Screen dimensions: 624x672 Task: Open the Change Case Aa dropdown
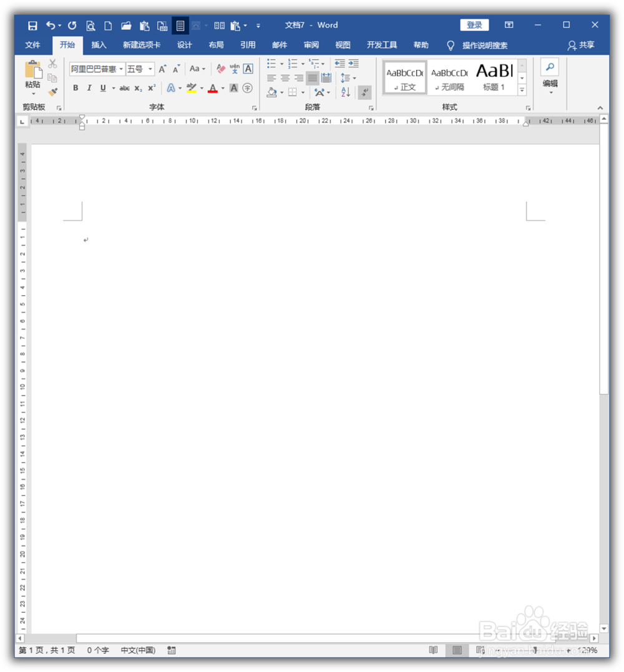click(197, 69)
